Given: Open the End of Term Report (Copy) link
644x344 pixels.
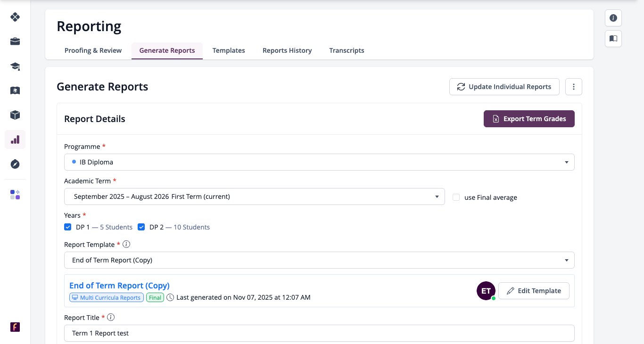Looking at the screenshot, I should coord(119,286).
